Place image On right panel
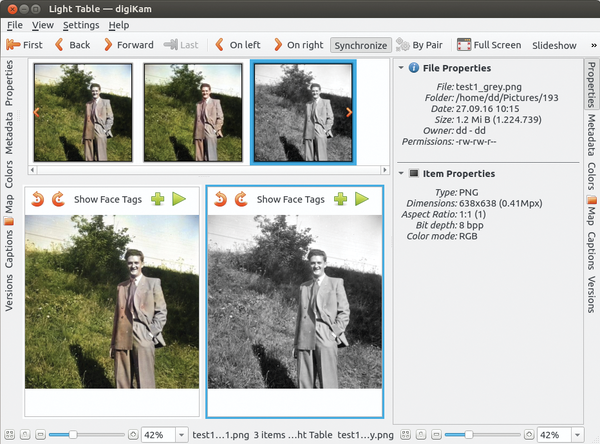 [x=298, y=45]
